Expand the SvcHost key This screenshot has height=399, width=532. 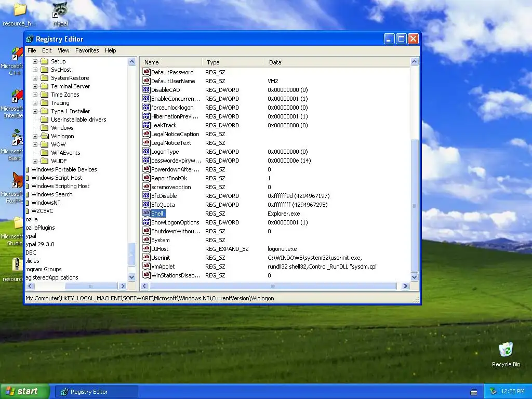[x=35, y=70]
